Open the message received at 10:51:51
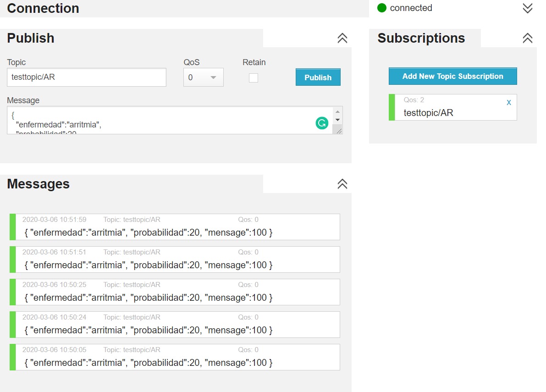The image size is (546, 392). point(175,259)
